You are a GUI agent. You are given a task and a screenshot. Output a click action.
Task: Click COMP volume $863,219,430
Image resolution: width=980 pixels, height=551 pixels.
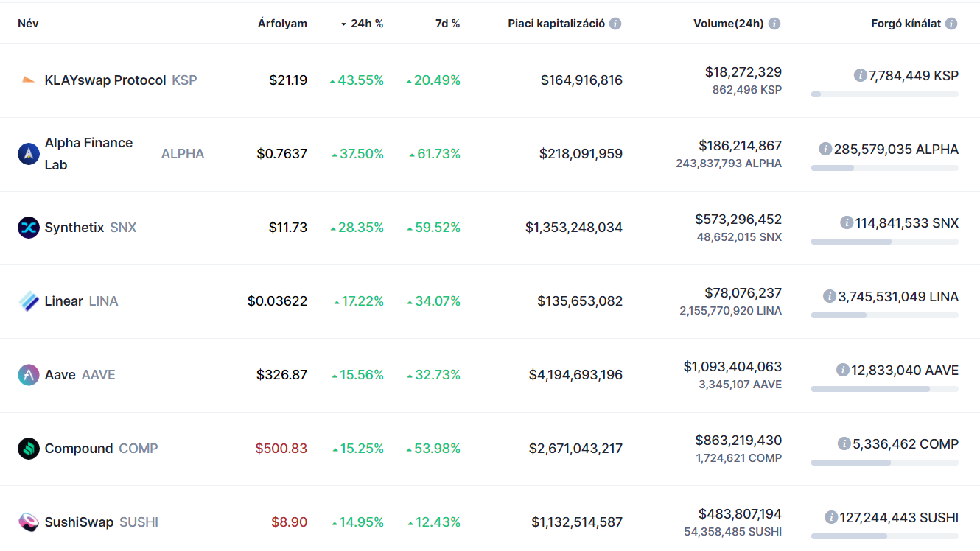(x=738, y=441)
